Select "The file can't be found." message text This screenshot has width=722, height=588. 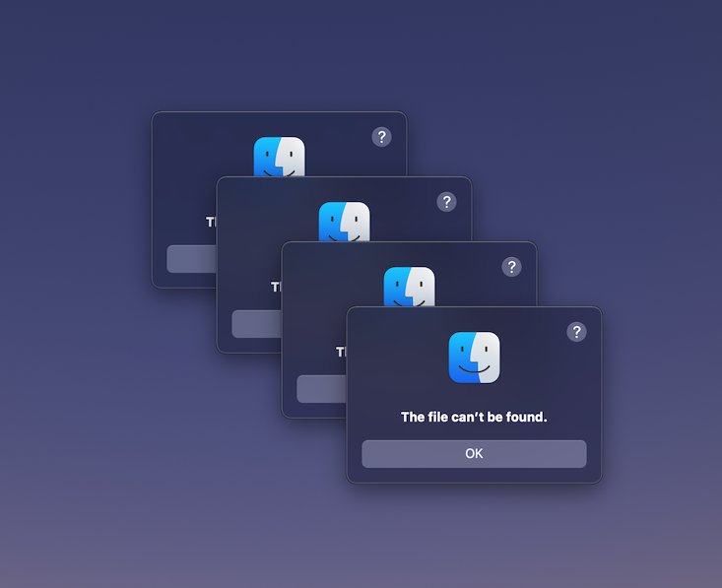pos(474,417)
